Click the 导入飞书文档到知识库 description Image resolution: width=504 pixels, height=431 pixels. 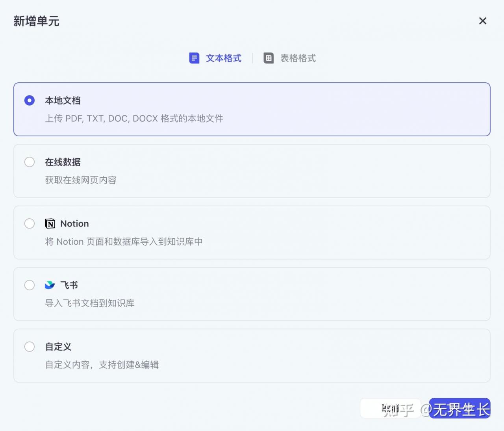[x=90, y=303]
